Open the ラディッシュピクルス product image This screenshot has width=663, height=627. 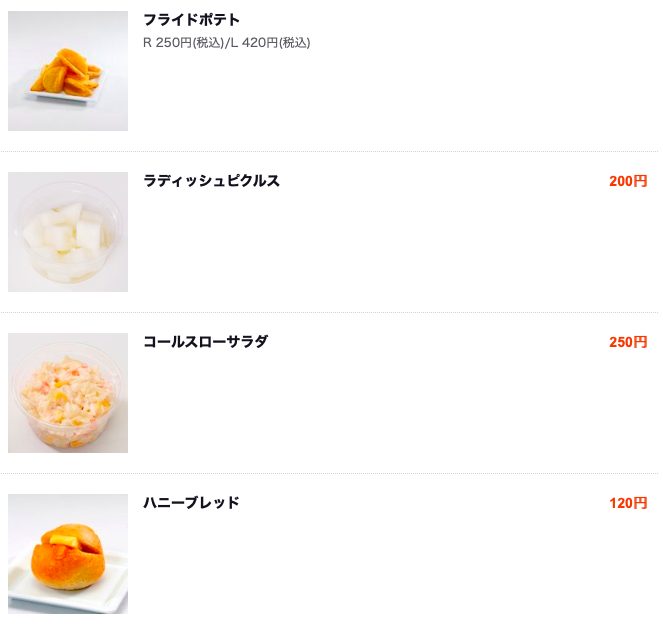click(68, 232)
